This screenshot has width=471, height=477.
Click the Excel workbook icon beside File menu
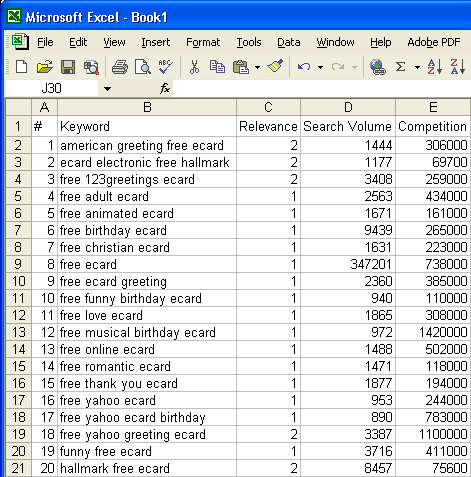20,42
